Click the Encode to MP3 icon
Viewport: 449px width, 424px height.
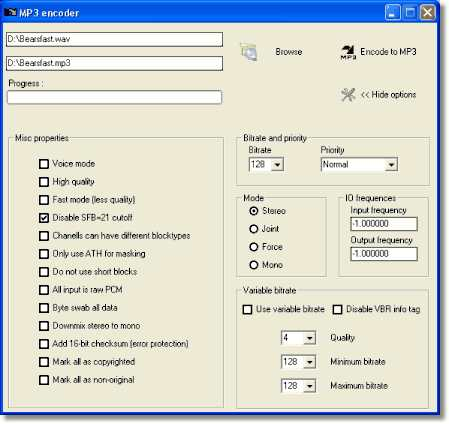(x=348, y=52)
